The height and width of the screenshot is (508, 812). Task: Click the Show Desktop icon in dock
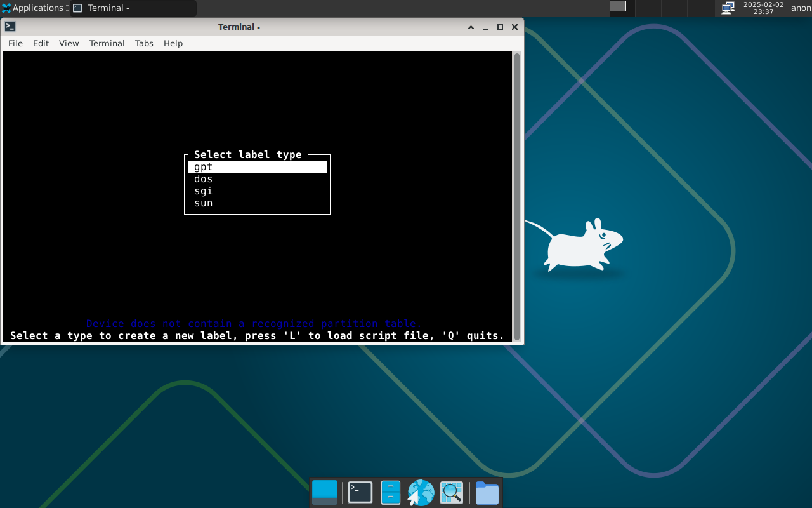325,493
